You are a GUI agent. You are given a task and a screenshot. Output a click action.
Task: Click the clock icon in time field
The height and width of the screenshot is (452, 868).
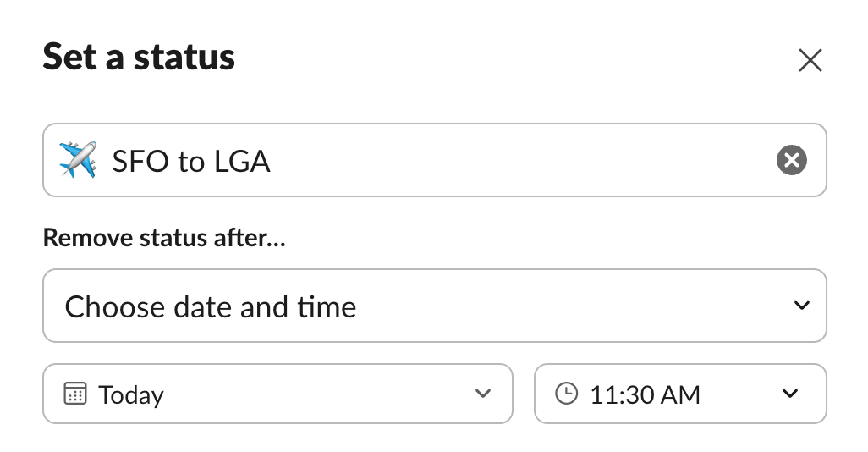[x=566, y=394]
